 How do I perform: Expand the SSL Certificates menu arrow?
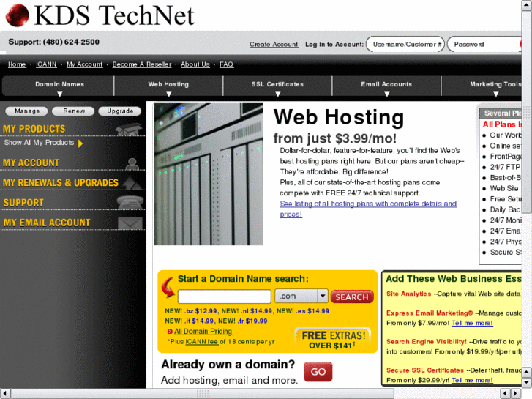[278, 94]
